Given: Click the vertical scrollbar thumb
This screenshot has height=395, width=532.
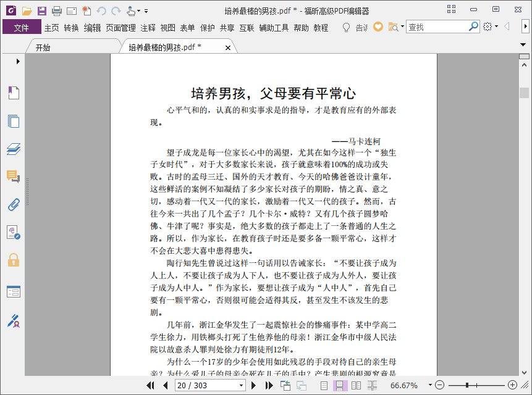Looking at the screenshot, I should pyautogui.click(x=524, y=93).
